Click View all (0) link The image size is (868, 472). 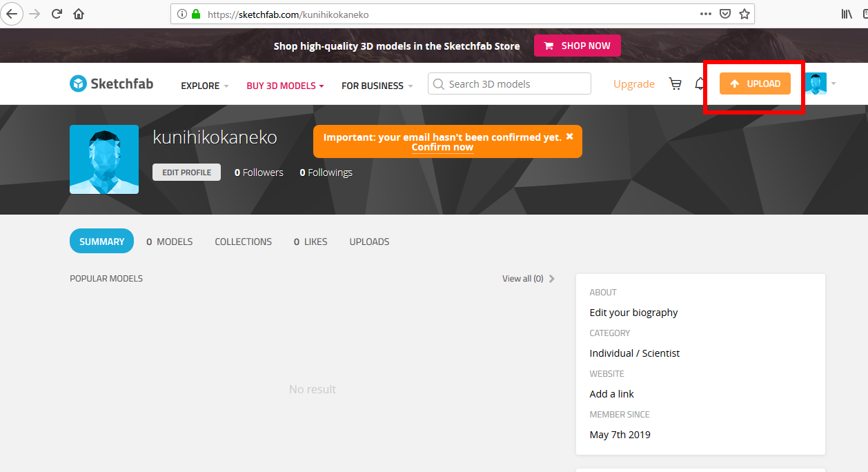529,279
